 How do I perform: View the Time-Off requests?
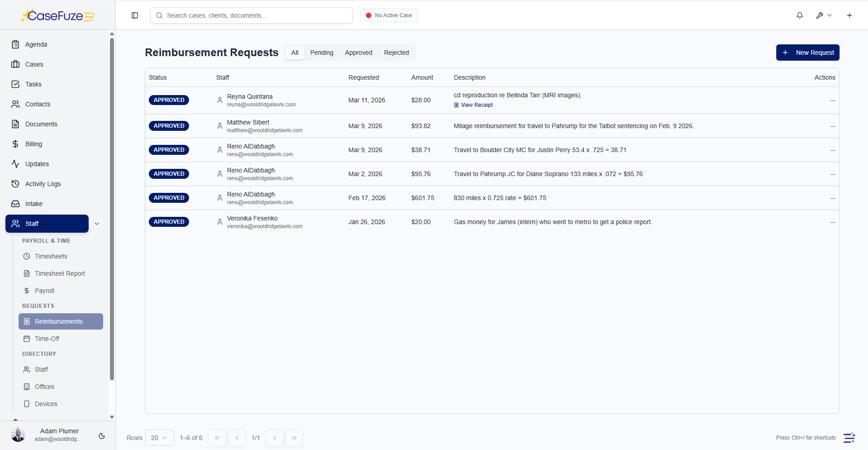pos(47,338)
